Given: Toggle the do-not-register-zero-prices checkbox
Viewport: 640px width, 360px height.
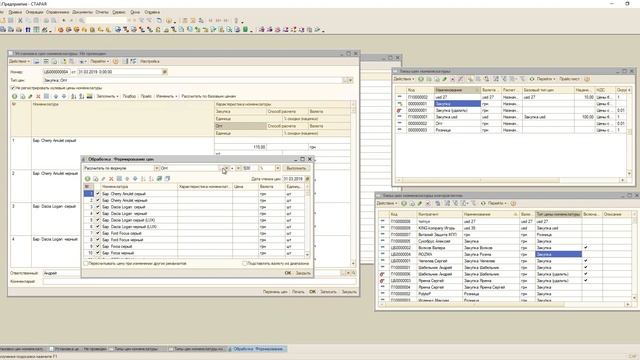Looking at the screenshot, I should click(13, 88).
